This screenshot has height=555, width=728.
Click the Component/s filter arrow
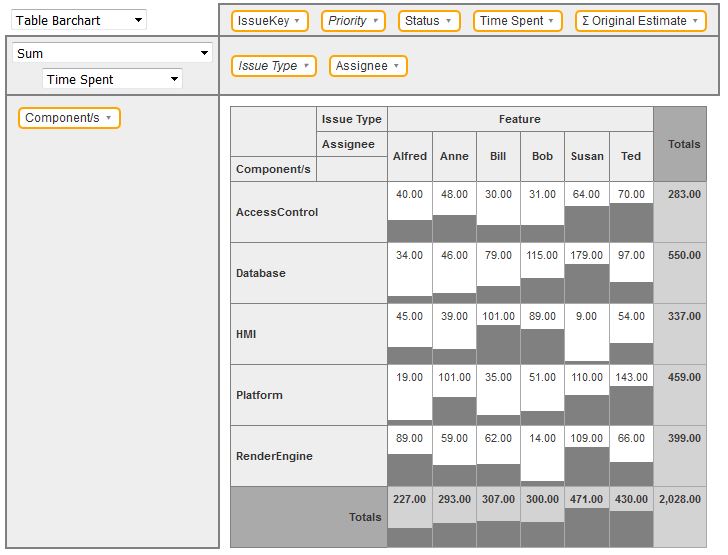[108, 118]
